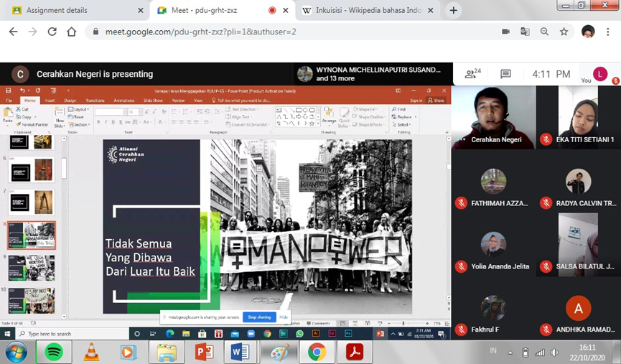This screenshot has width=621, height=364.
Task: Select the Cerahkan Negeri video tile
Action: (492, 117)
